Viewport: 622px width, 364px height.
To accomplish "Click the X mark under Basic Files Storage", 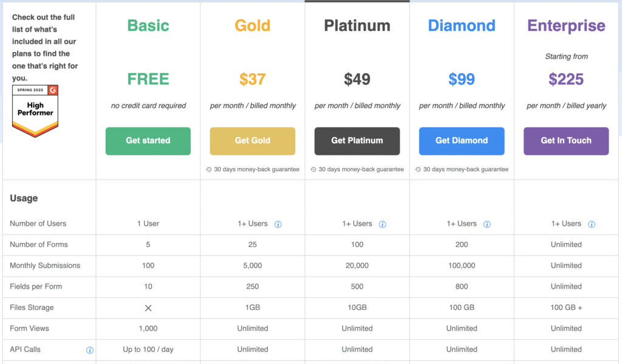I will [x=148, y=308].
